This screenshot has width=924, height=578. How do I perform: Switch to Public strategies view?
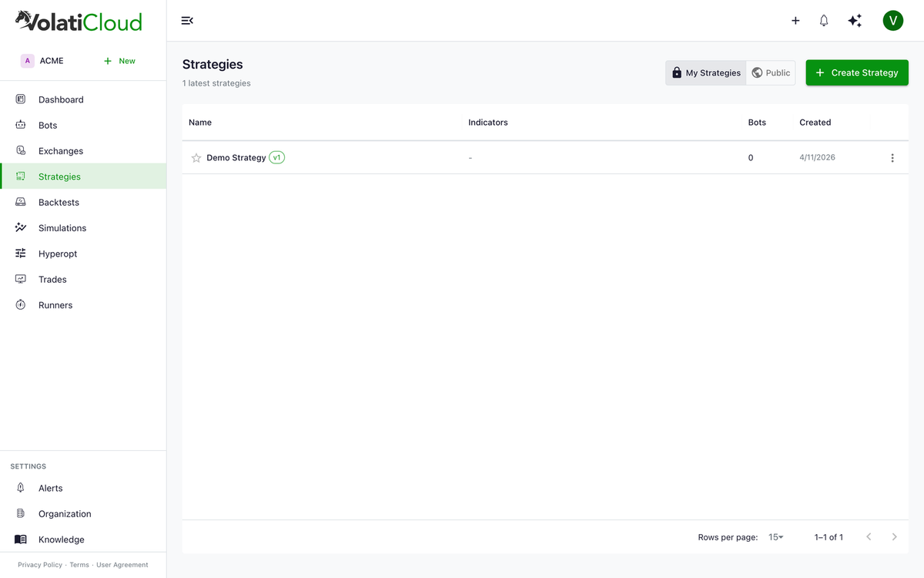coord(771,72)
